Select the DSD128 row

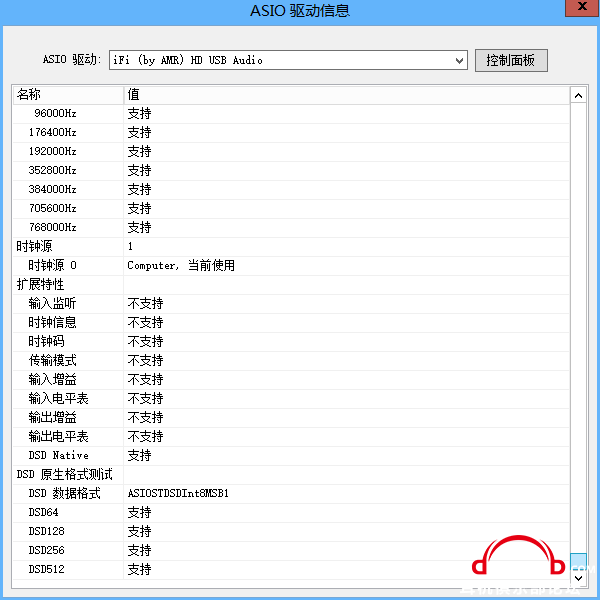(x=291, y=532)
